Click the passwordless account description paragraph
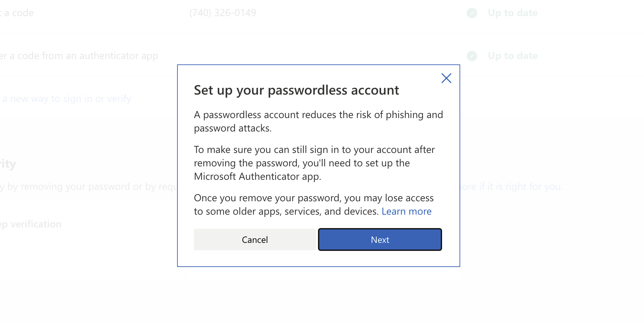Image resolution: width=644 pixels, height=322 pixels. click(318, 121)
